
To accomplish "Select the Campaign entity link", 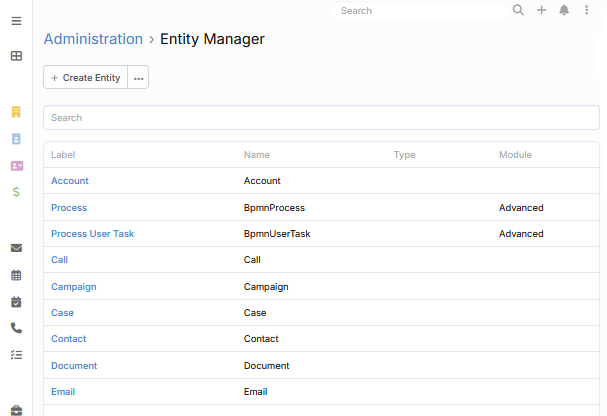I will 74,287.
